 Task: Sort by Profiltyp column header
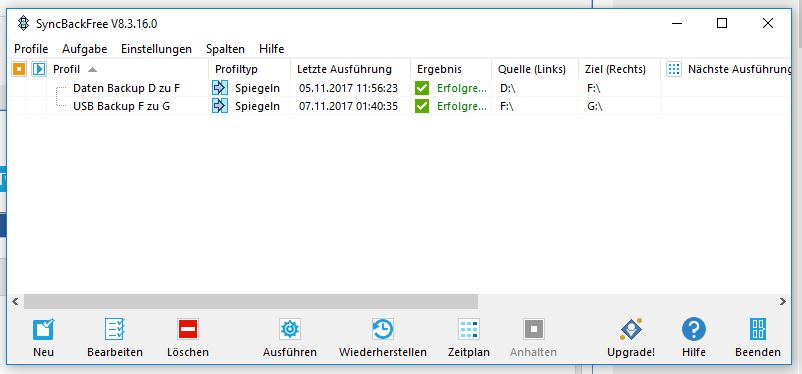point(236,69)
